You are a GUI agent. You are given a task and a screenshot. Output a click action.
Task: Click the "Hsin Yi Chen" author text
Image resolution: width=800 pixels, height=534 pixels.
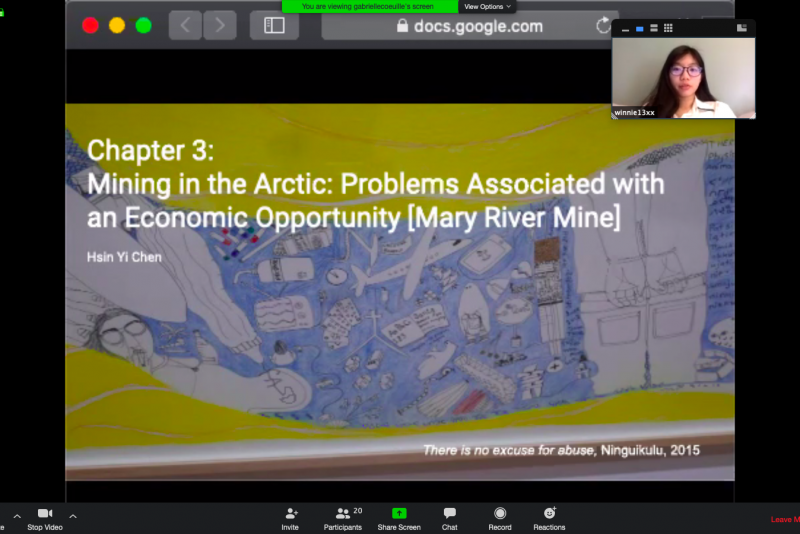click(x=124, y=257)
